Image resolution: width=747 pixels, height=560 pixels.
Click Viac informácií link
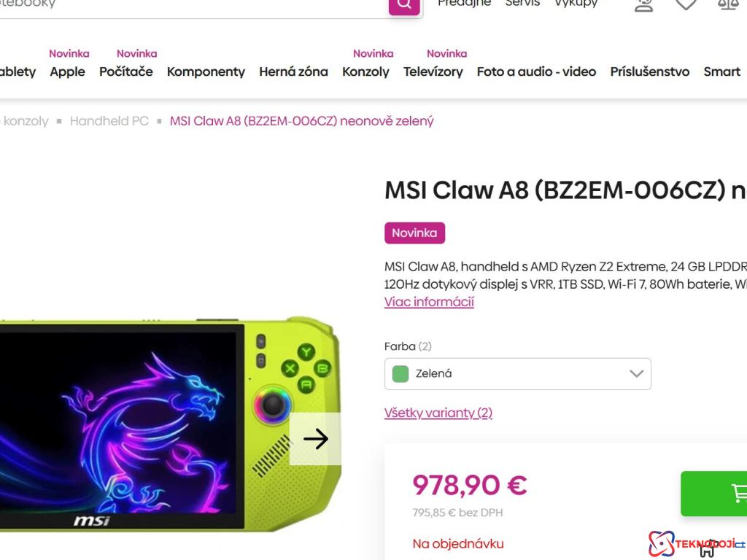(429, 302)
